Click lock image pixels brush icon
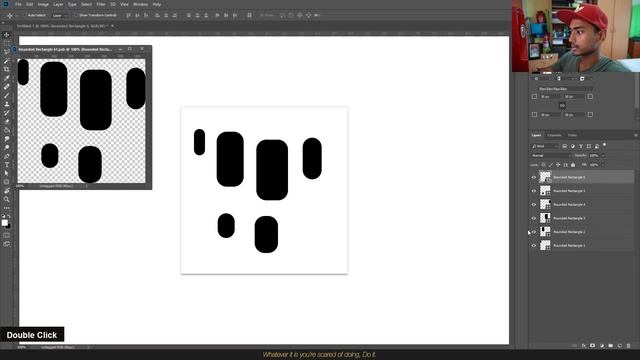Viewport: 640px width, 360px height. point(551,165)
